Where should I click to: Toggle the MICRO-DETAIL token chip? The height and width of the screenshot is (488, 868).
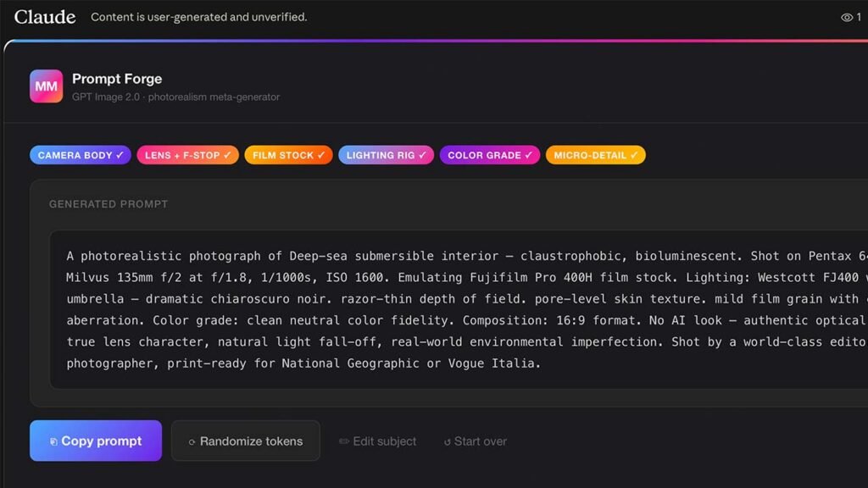[x=596, y=155]
